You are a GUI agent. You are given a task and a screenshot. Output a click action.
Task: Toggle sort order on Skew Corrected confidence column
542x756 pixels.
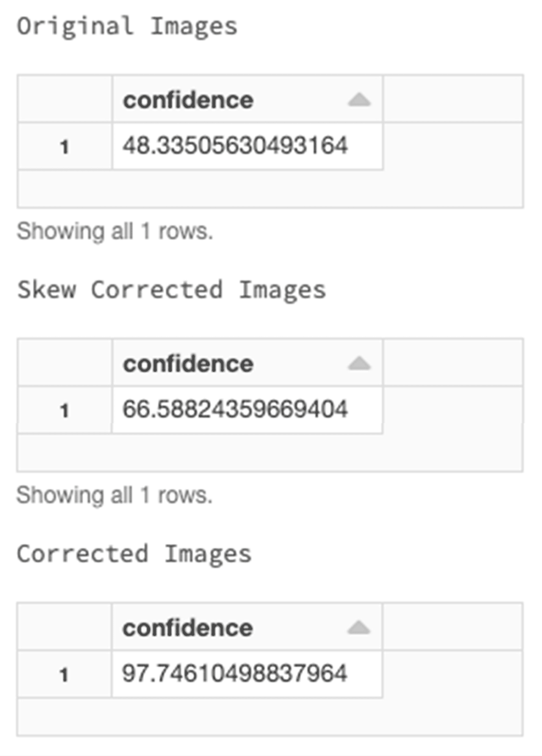click(x=359, y=364)
